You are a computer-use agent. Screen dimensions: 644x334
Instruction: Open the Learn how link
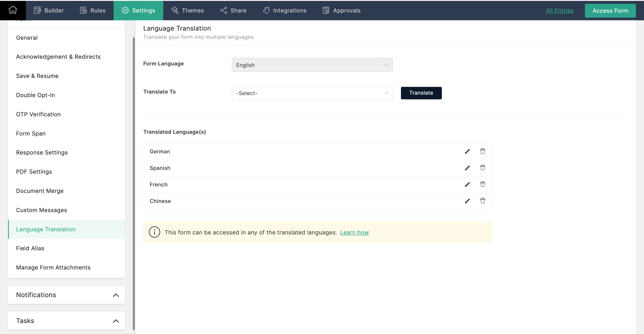tap(354, 232)
